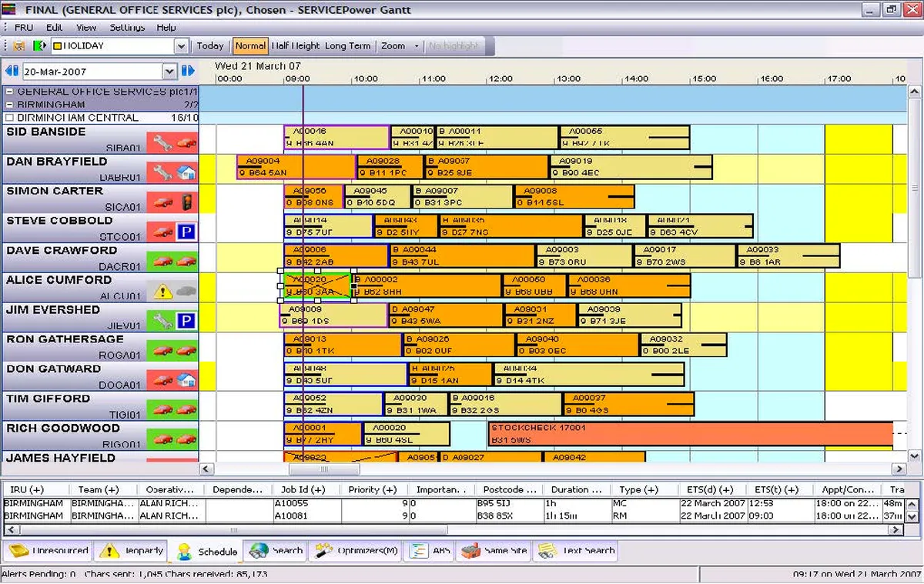Select the STOCKCHECK 17001 bar
This screenshot has height=584, width=924.
tap(690, 434)
